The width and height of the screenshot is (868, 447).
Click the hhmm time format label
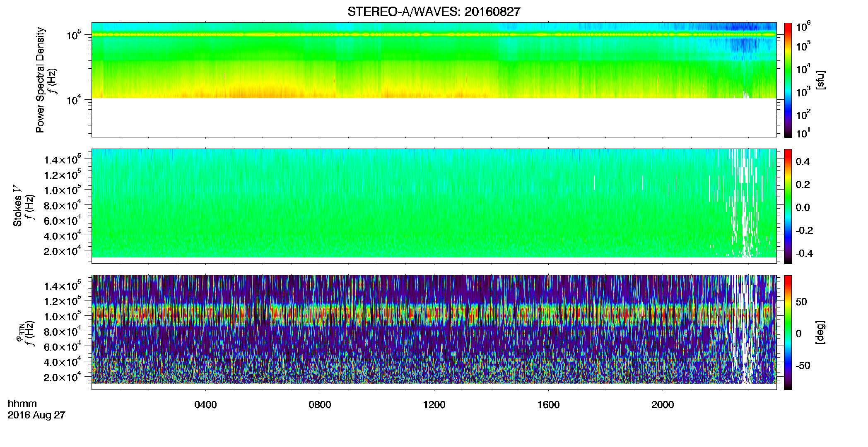pyautogui.click(x=22, y=404)
